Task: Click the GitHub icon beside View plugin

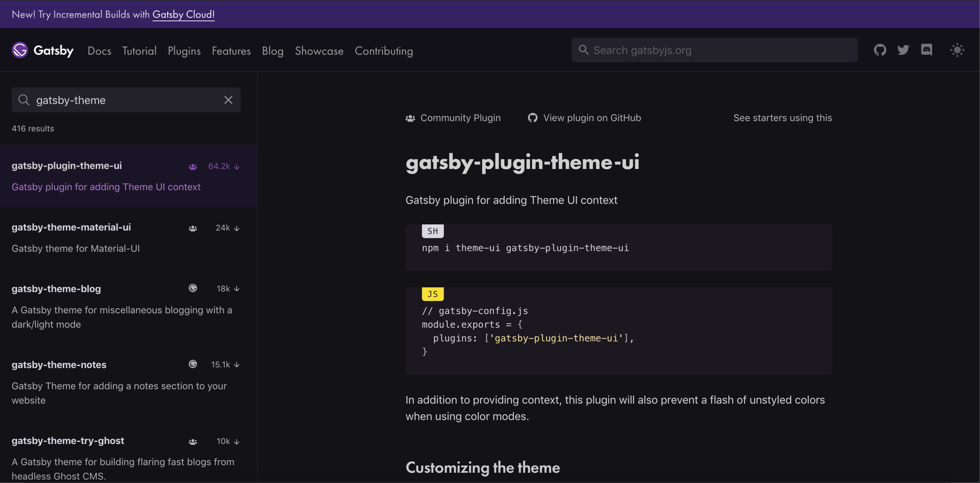Action: click(532, 118)
